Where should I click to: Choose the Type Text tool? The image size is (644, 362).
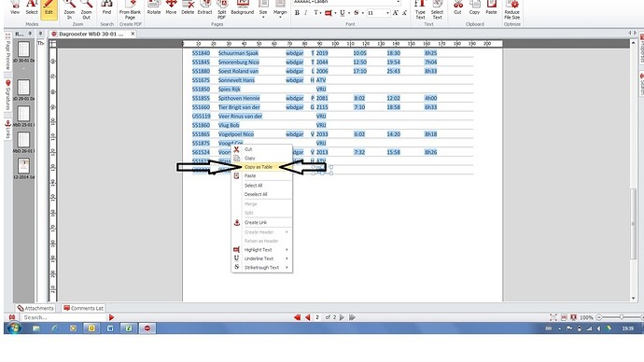coord(420,10)
